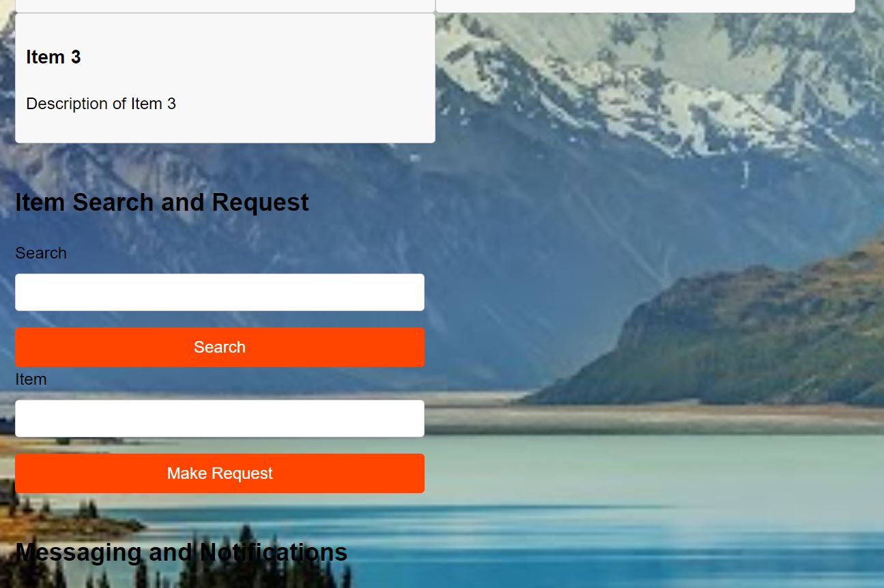Screen dimensions: 884x588
Task: Click the Item Search and Request heading
Action: [162, 203]
